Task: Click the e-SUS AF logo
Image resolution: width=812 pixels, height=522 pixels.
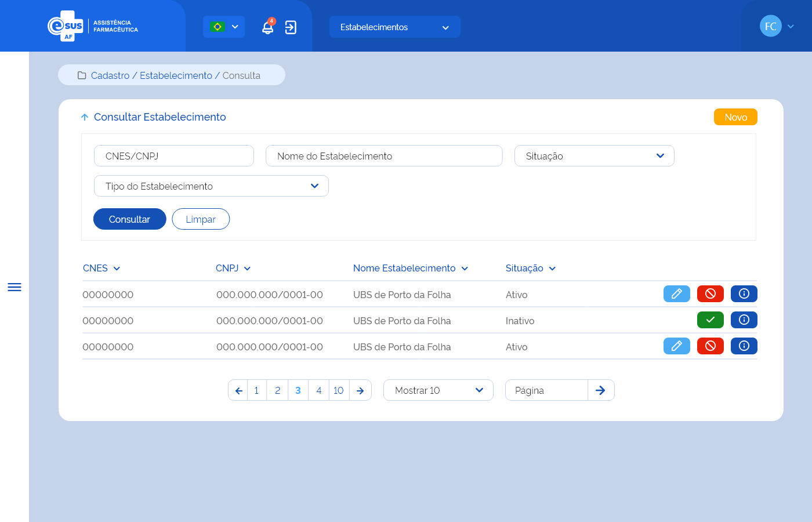Action: coord(93,26)
